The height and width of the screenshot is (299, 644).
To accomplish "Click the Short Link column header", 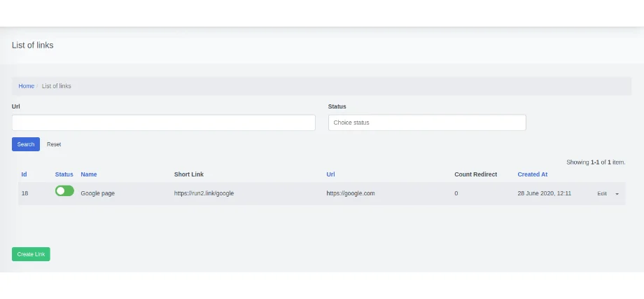I will 189,174.
